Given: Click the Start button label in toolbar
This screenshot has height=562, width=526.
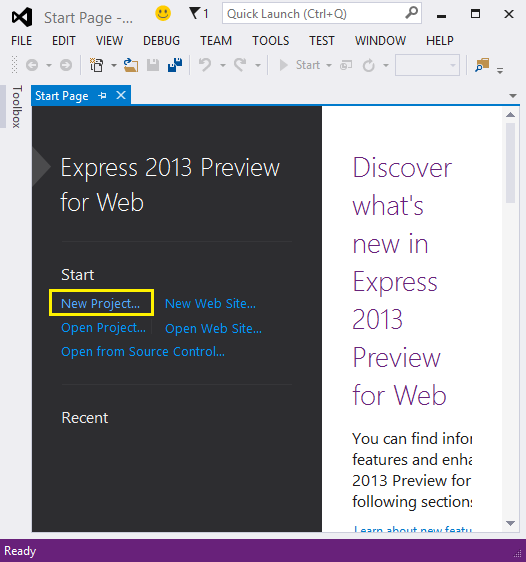Looking at the screenshot, I should point(308,65).
